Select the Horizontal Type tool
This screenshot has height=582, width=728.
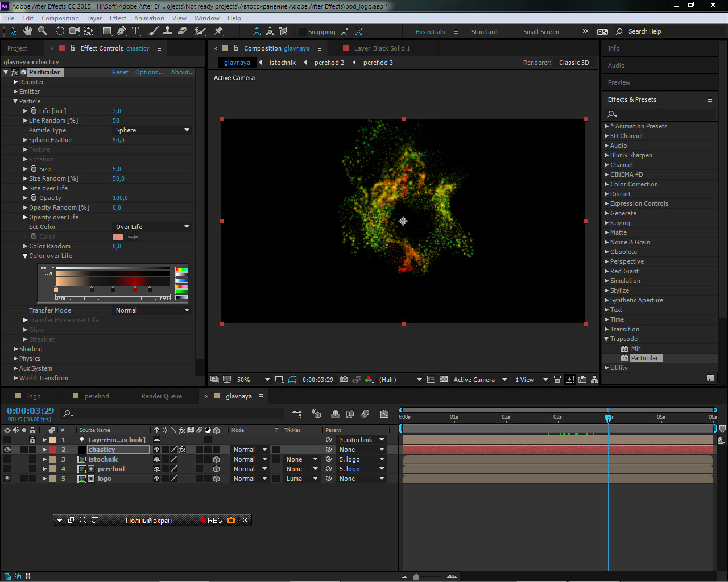click(x=136, y=31)
